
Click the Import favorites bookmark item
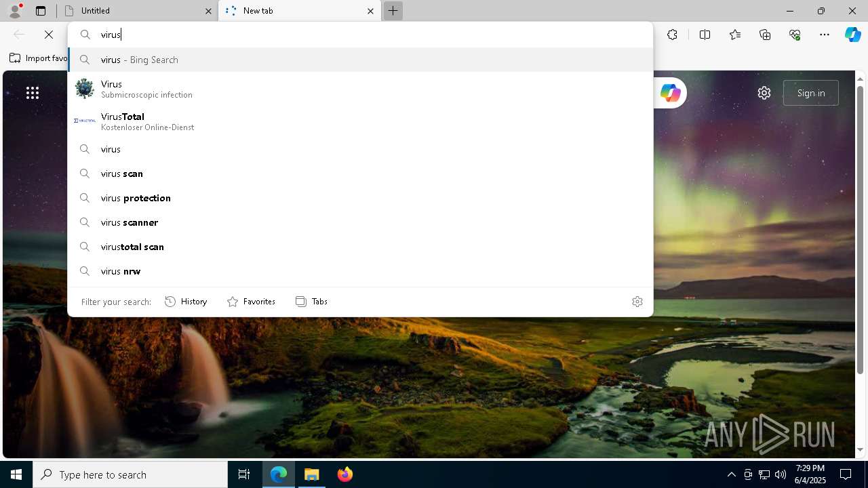(x=39, y=58)
